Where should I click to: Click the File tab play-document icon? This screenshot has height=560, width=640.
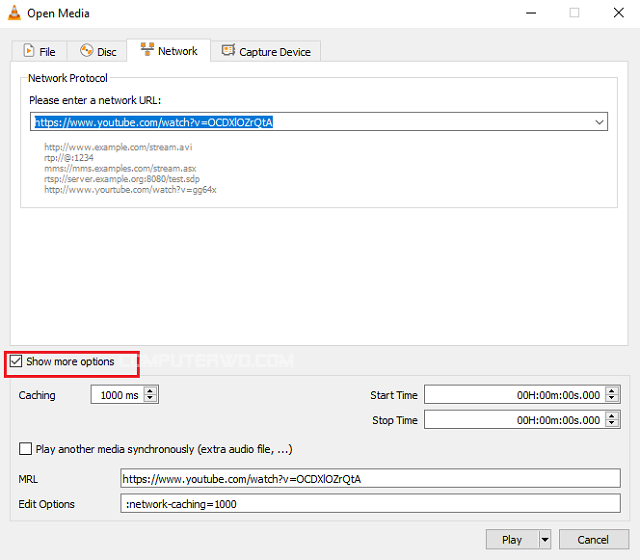[x=29, y=51]
